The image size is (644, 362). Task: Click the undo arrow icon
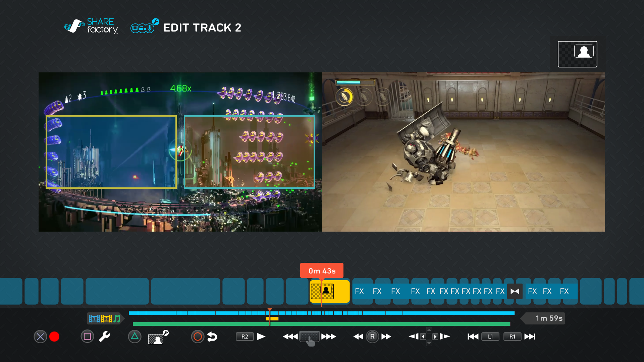pos(212,337)
